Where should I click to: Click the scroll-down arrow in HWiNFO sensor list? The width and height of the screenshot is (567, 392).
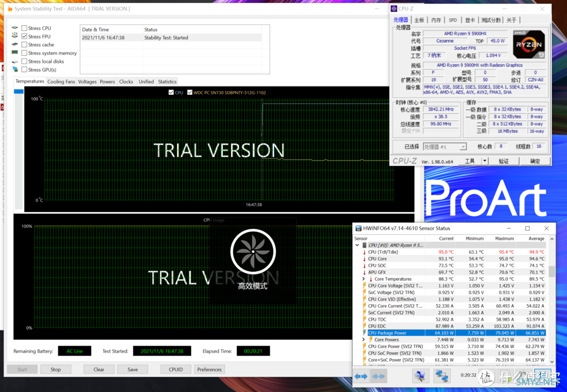pyautogui.click(x=552, y=361)
